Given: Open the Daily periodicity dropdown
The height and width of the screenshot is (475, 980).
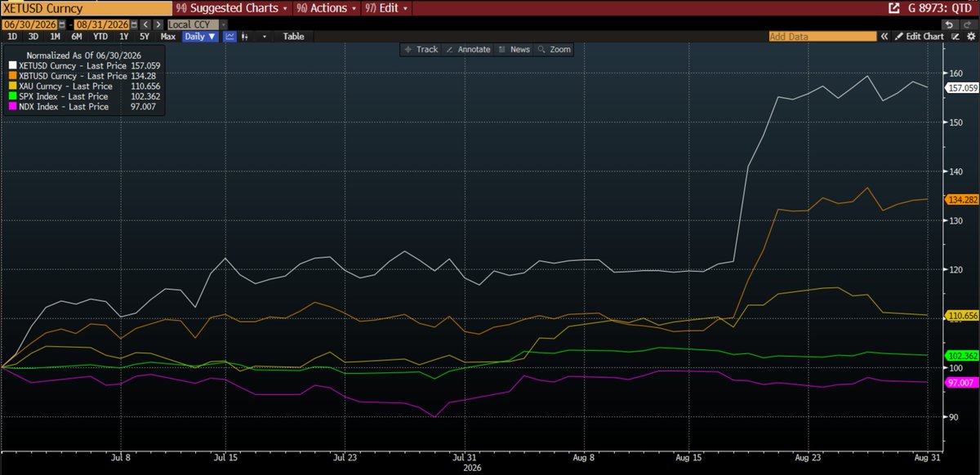Looking at the screenshot, I should (x=201, y=37).
